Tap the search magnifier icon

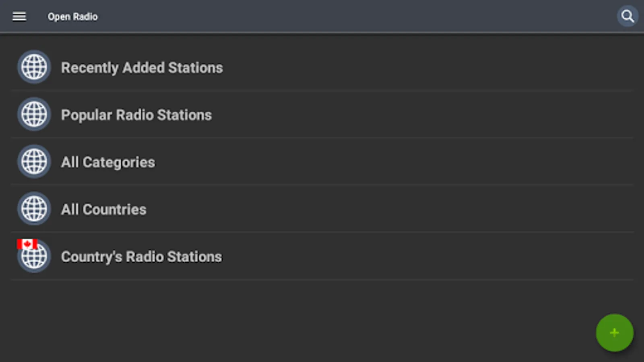[627, 16]
